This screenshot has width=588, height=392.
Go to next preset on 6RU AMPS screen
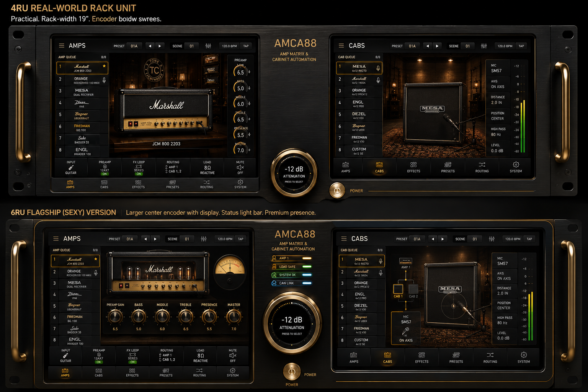click(x=155, y=239)
